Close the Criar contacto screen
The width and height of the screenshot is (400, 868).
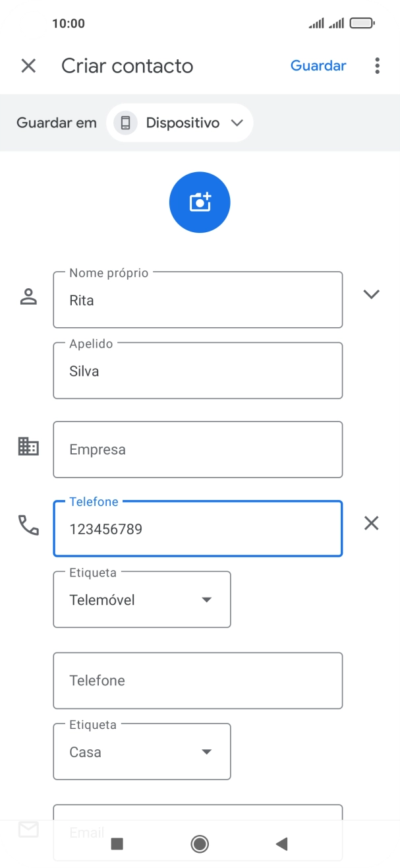click(x=28, y=66)
